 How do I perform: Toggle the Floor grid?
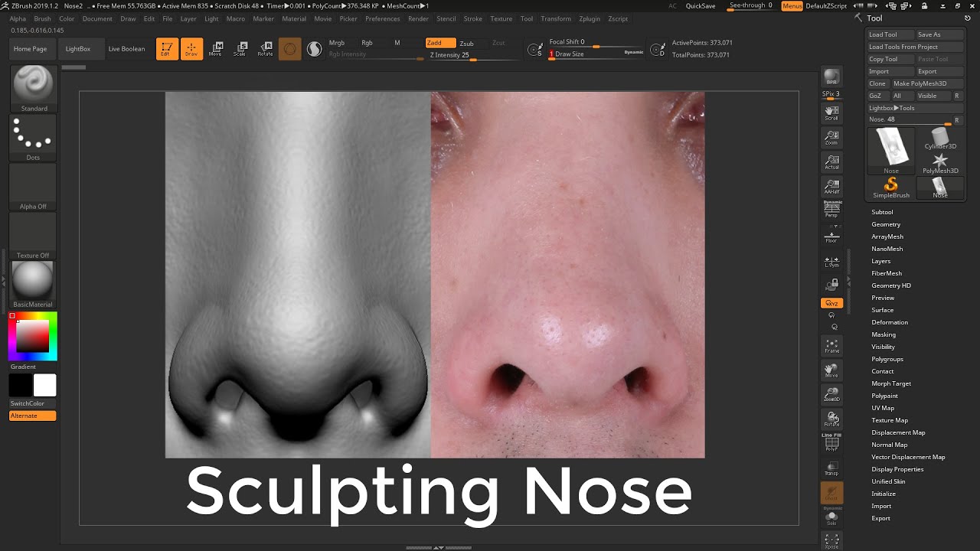tap(831, 236)
